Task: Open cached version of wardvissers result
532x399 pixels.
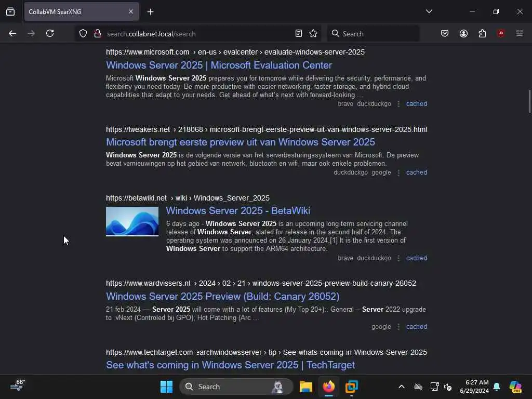Action: pos(417,327)
